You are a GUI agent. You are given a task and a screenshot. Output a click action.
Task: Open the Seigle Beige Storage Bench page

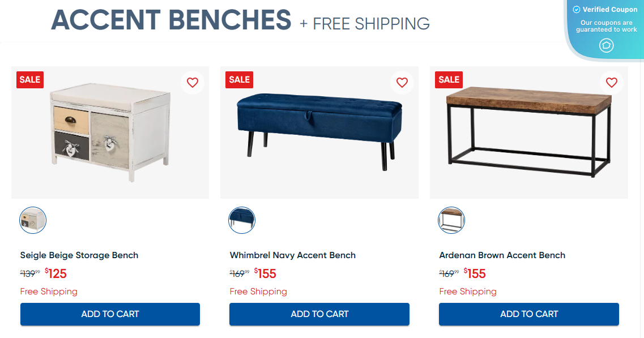tap(79, 255)
